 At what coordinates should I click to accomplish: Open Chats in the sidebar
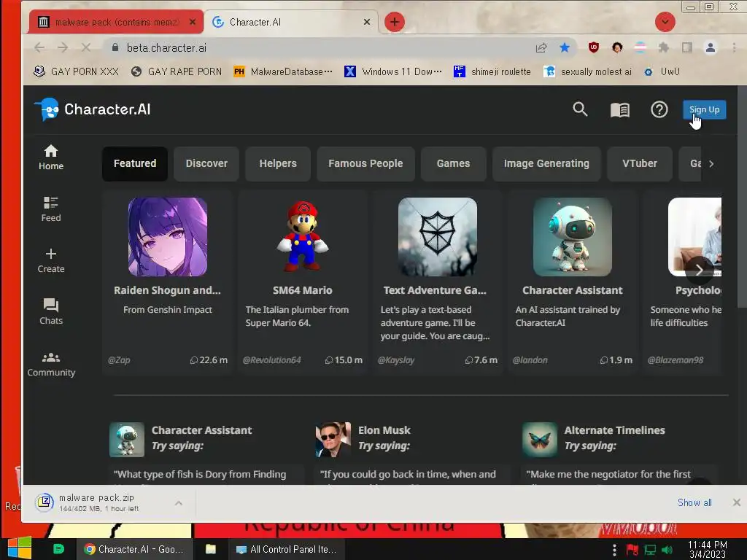click(51, 312)
